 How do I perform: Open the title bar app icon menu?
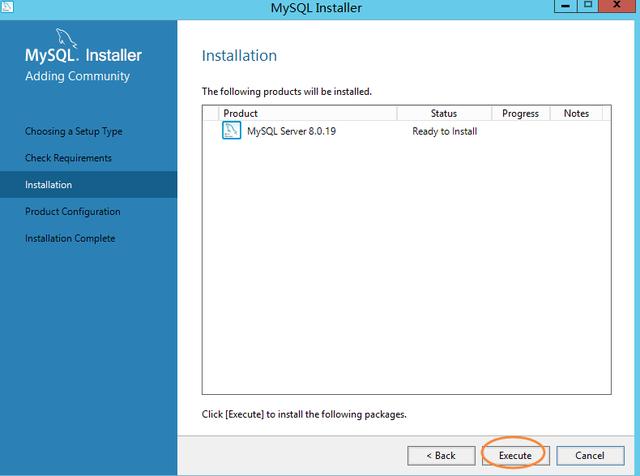point(7,6)
